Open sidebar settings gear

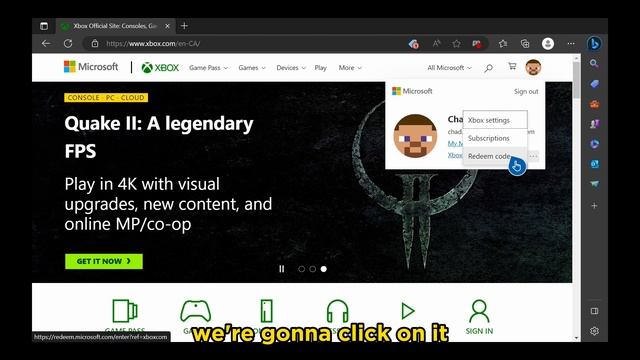[594, 331]
